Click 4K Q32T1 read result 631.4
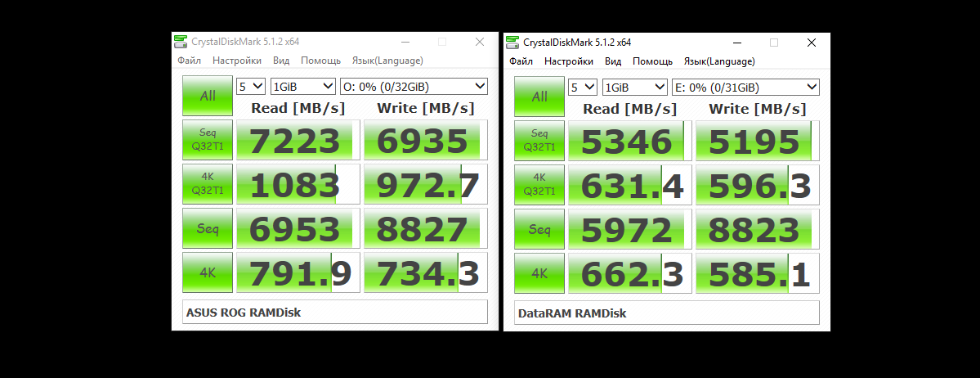The image size is (980, 378). pos(630,185)
